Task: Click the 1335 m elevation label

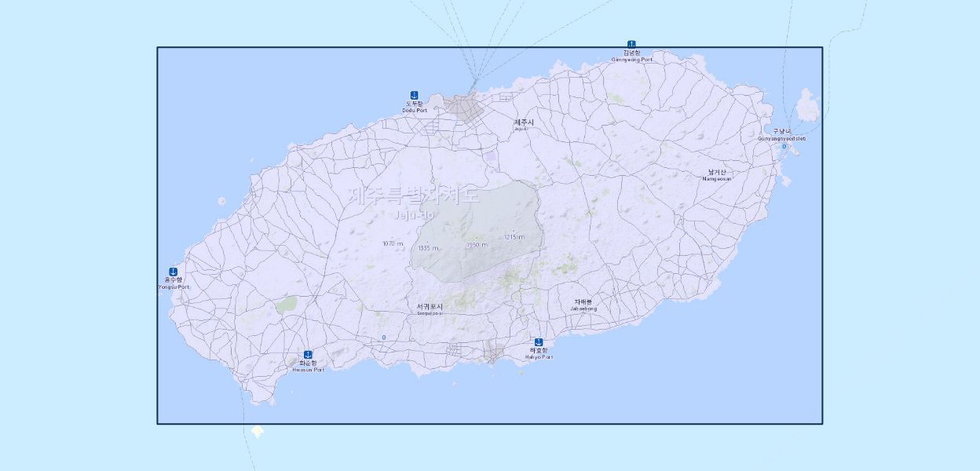Action: 428,248
